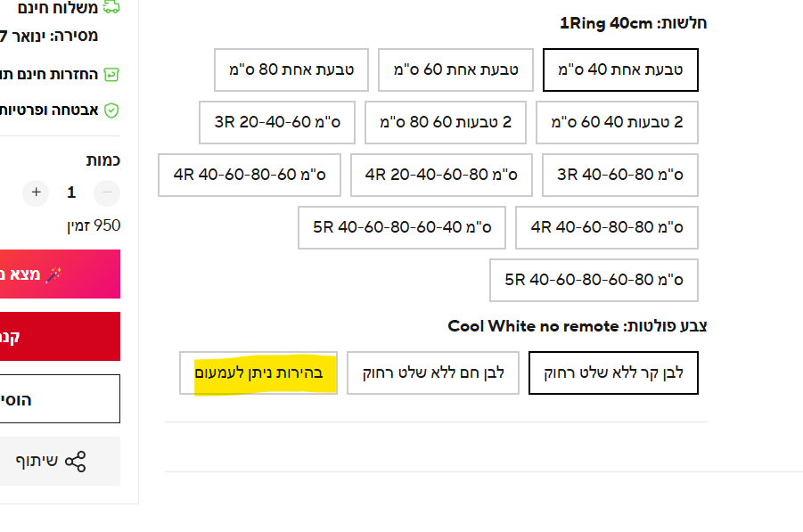Select the 'טבעת אחת 40 ס"מ' option
803x532 pixels.
click(620, 70)
